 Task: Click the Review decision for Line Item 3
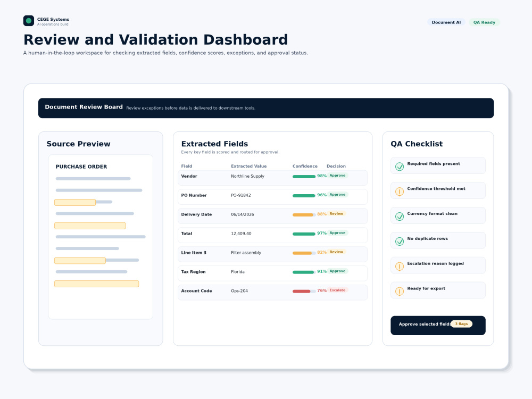336,252
